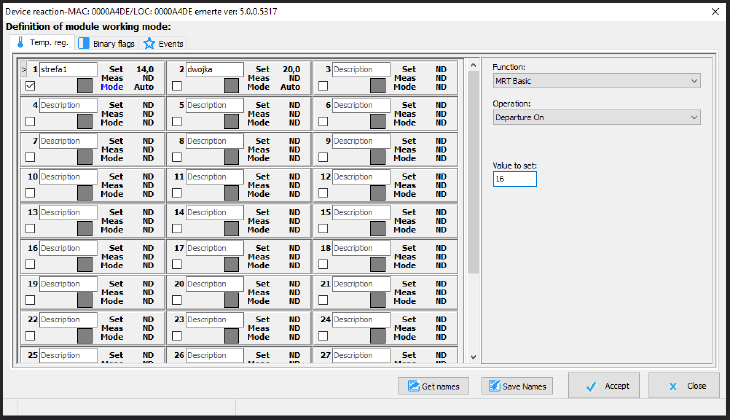Tick the checkbox for zone 21
Image resolution: width=730 pixels, height=420 pixels.
point(323,300)
